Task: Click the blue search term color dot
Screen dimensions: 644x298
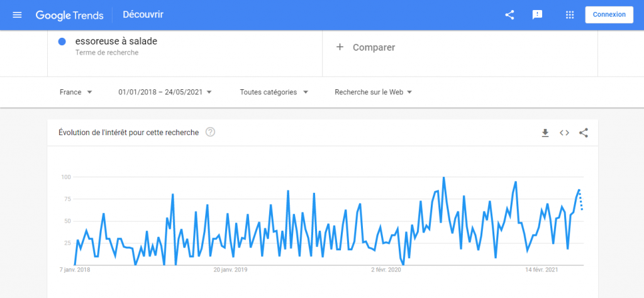Action: (x=62, y=41)
